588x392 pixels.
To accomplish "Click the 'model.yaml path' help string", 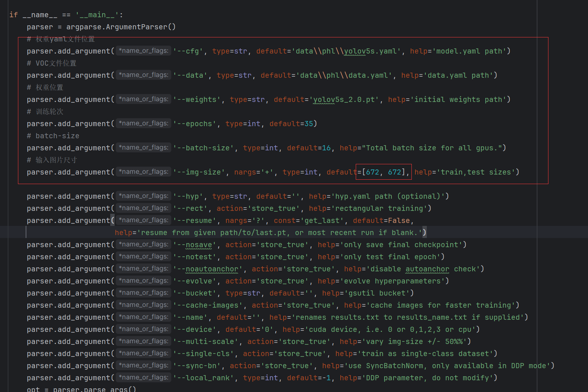I will pos(469,51).
